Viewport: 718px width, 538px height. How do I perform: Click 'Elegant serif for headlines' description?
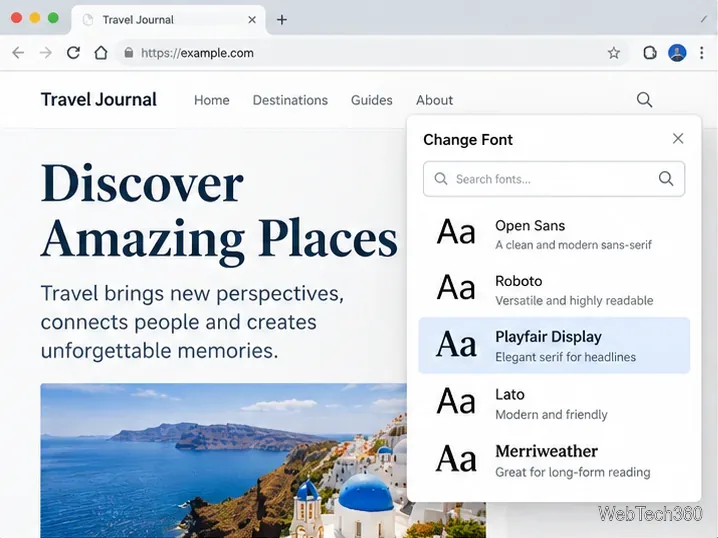click(x=566, y=357)
